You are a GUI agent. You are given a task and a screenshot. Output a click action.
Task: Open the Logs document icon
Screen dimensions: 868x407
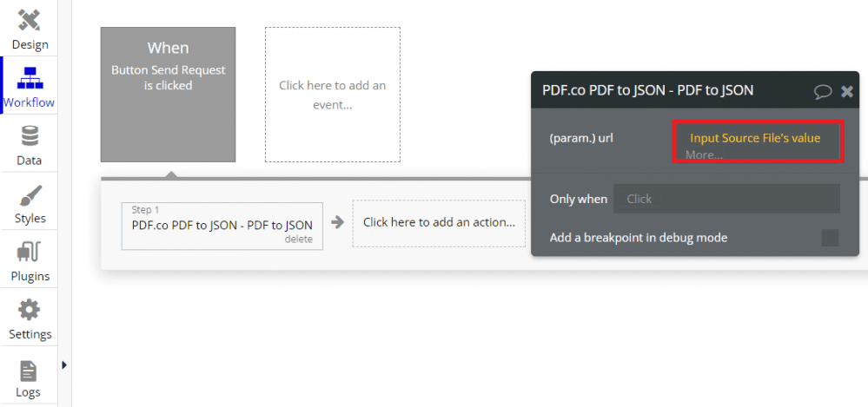click(29, 371)
